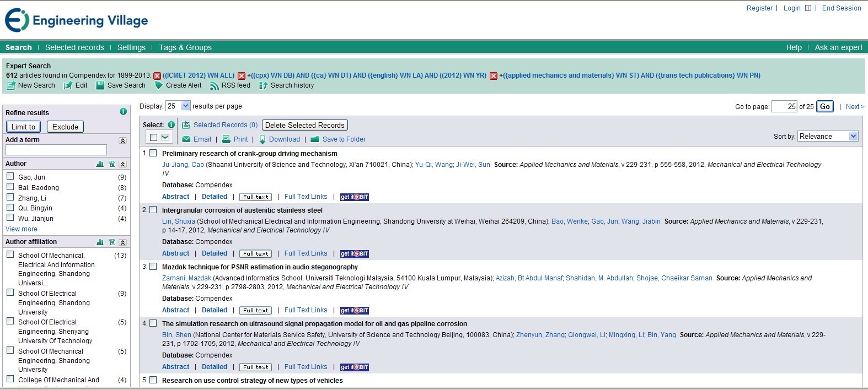Go to Next results page

pyautogui.click(x=855, y=107)
